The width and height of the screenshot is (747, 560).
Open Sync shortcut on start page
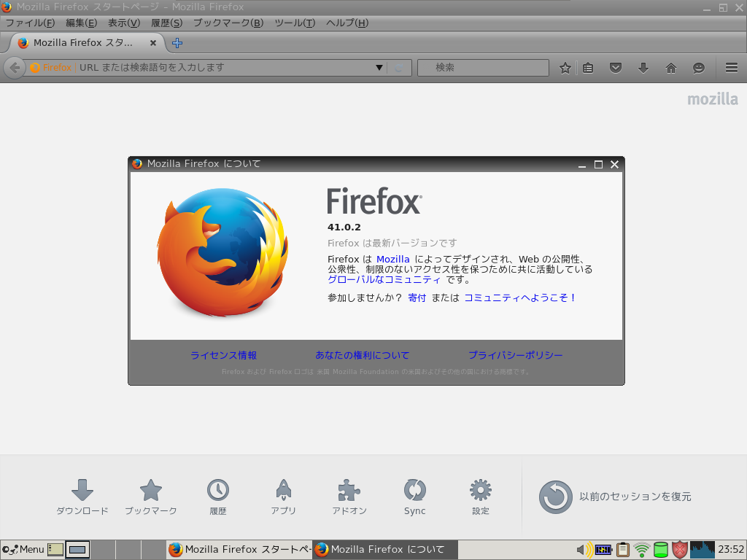pyautogui.click(x=414, y=497)
